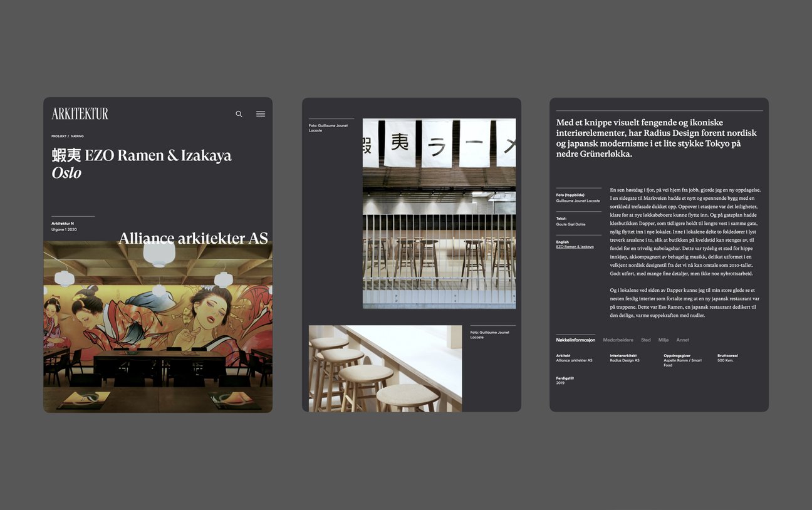Screen dimensions: 812x510
Task: Select the NÆRING breadcrumb category
Action: [x=78, y=136]
